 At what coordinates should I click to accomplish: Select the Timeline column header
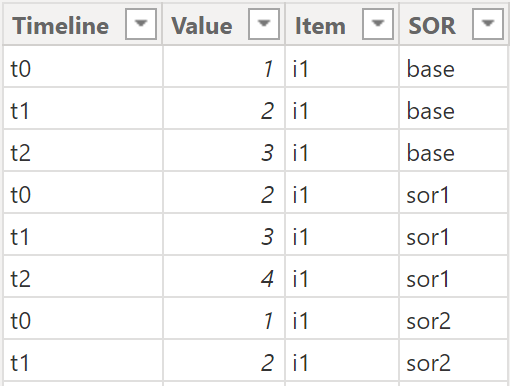click(60, 26)
